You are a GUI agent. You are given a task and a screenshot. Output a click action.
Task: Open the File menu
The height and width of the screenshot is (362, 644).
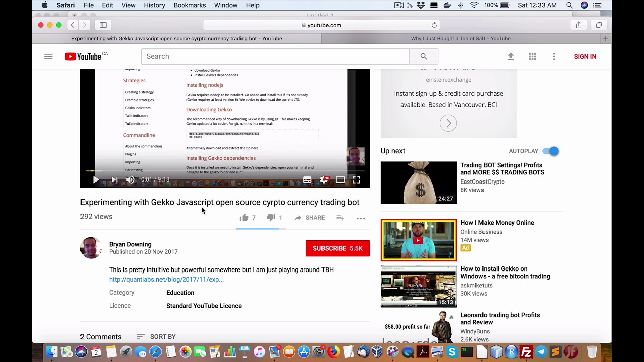tap(89, 5)
